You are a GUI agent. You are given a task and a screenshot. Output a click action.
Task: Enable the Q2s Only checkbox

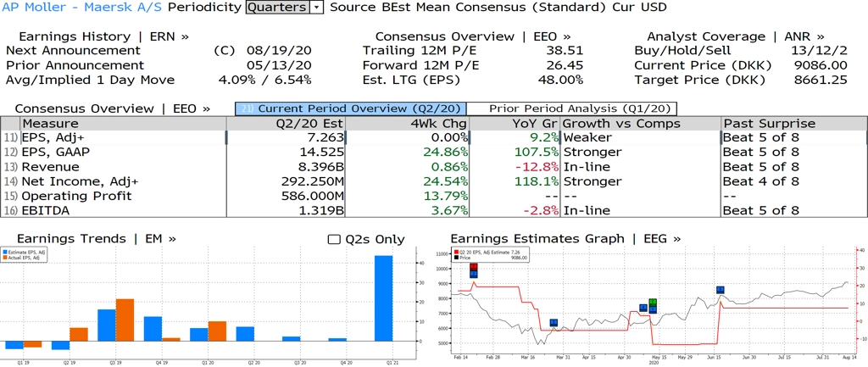(333, 240)
